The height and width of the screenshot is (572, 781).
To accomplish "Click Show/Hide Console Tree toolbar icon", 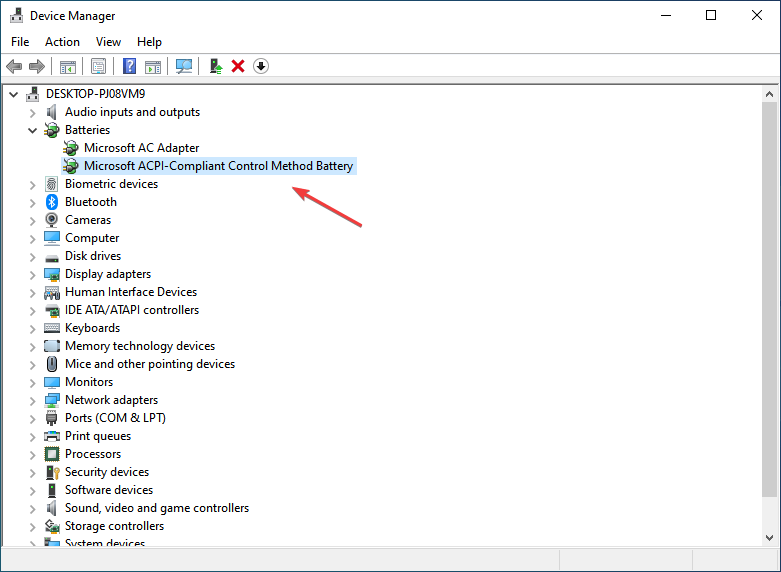I will click(68, 66).
